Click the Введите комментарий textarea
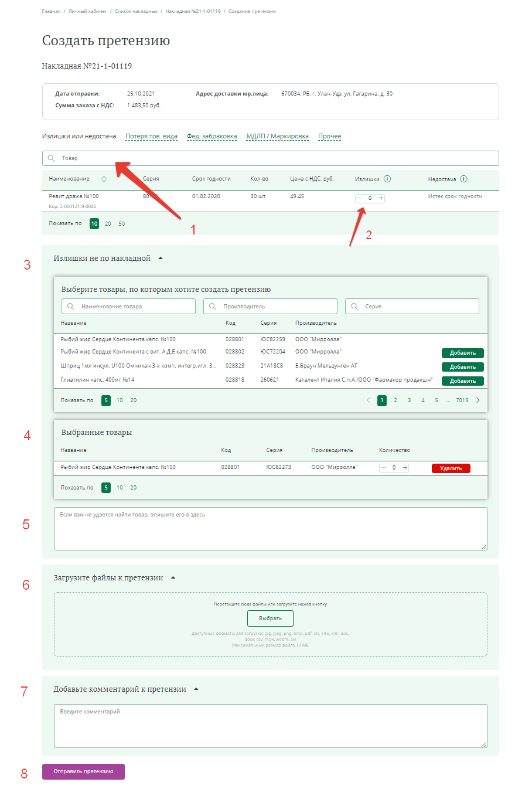This screenshot has height=799, width=532. click(x=270, y=726)
